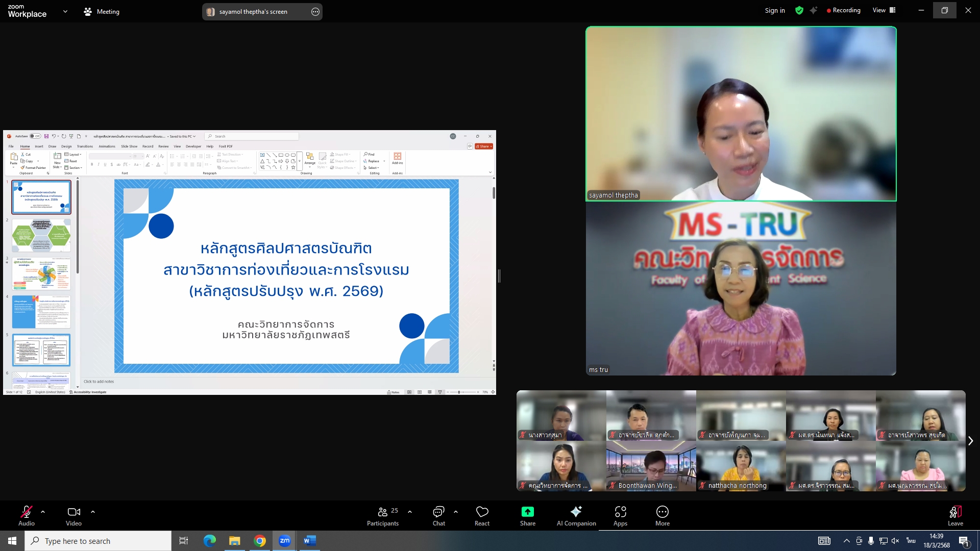
Task: Open the React emoji menu
Action: pos(482,512)
